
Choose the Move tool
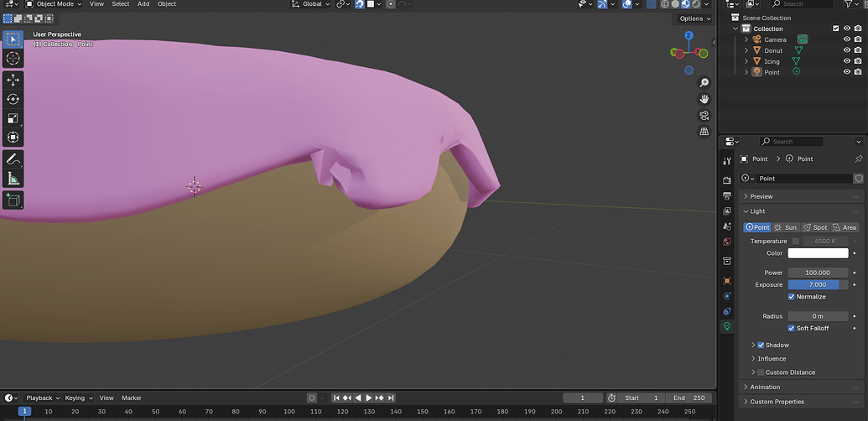pyautogui.click(x=13, y=81)
